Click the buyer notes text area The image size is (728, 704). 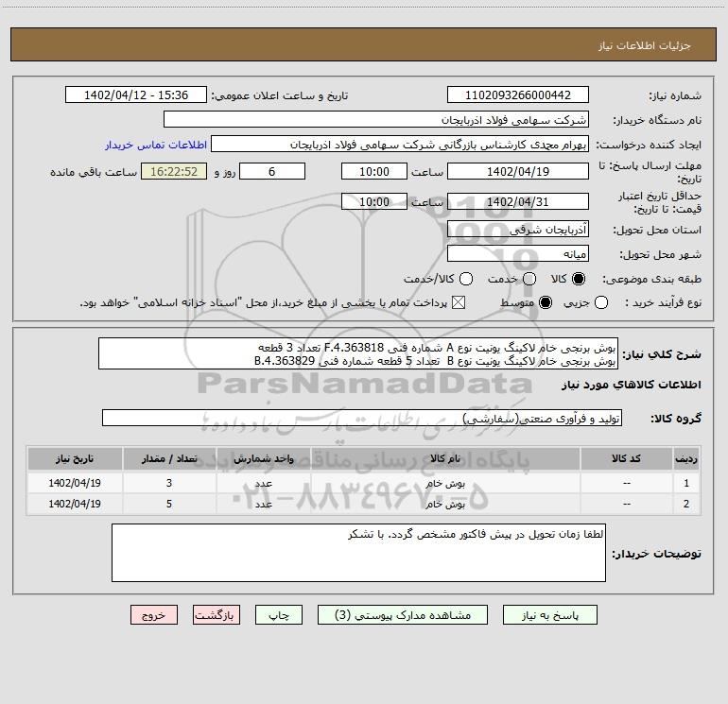point(358,553)
